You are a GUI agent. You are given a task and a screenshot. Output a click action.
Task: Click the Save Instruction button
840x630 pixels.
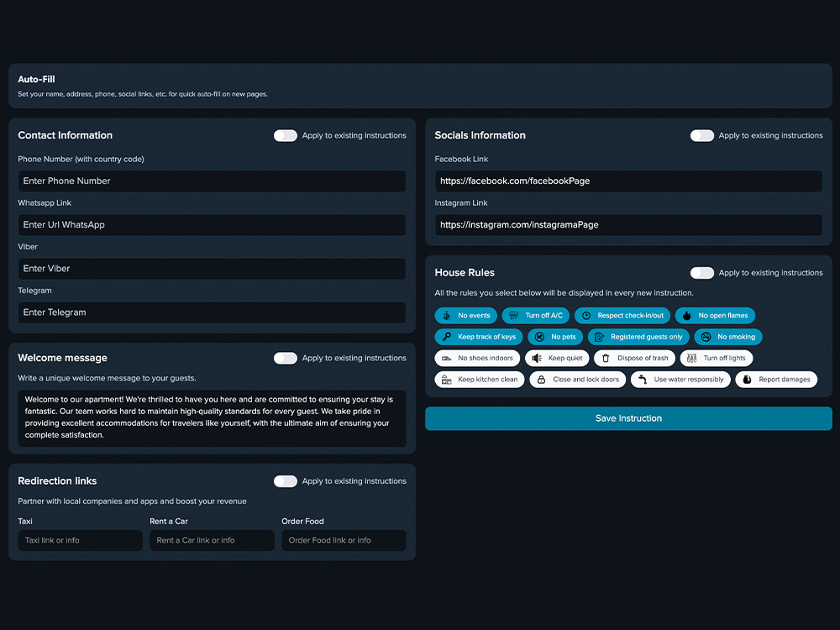click(628, 418)
